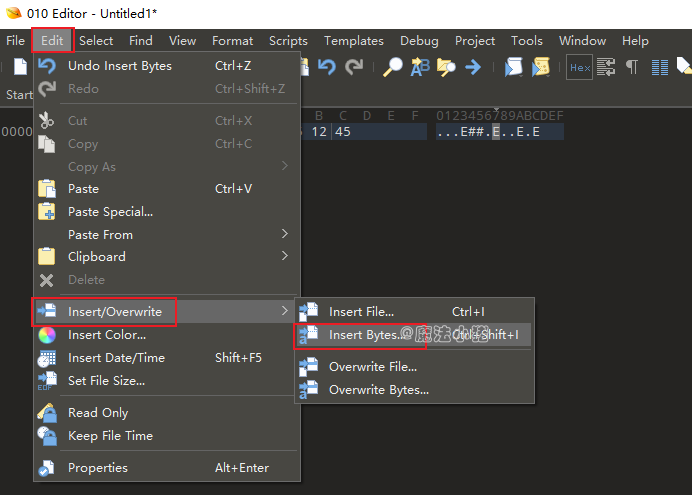The height and width of the screenshot is (495, 692).
Task: Open the Select menu
Action: [96, 41]
